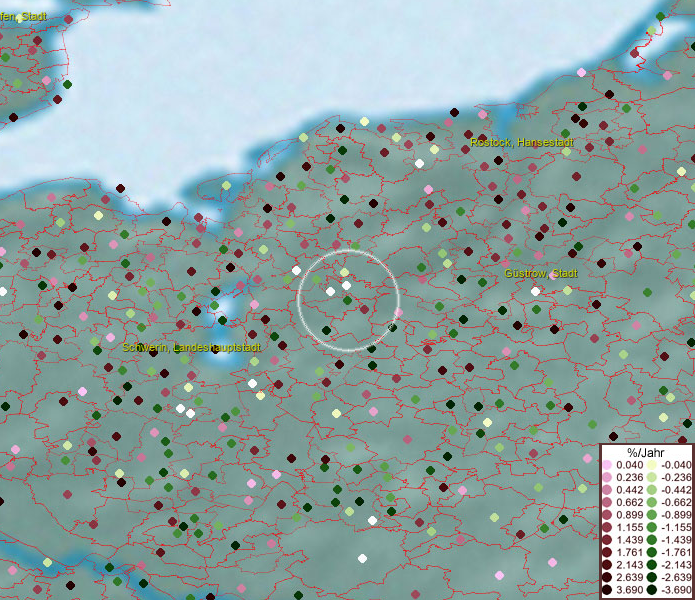Select the Güstrow, Stadt city label
This screenshot has height=600, width=695.
point(540,273)
